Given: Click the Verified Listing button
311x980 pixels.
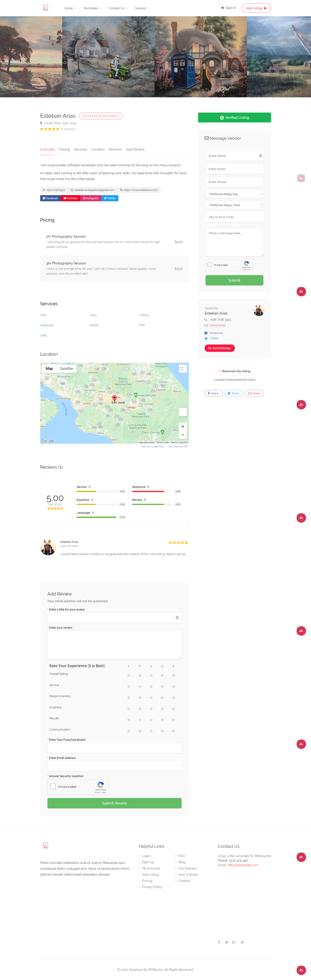Looking at the screenshot, I should click(x=234, y=118).
